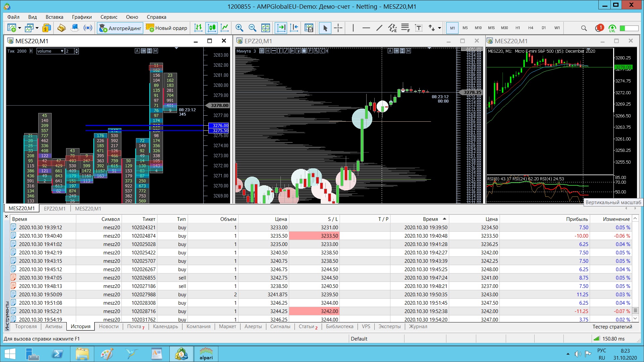Image resolution: width=644 pixels, height=362 pixels.
Task: Open the tile windows grid icon
Action: pyautogui.click(x=266, y=28)
